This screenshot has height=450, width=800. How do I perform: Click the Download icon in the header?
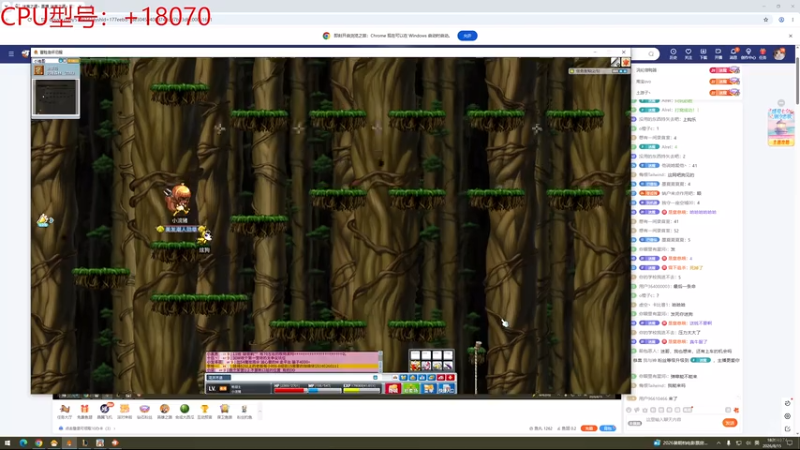click(703, 54)
